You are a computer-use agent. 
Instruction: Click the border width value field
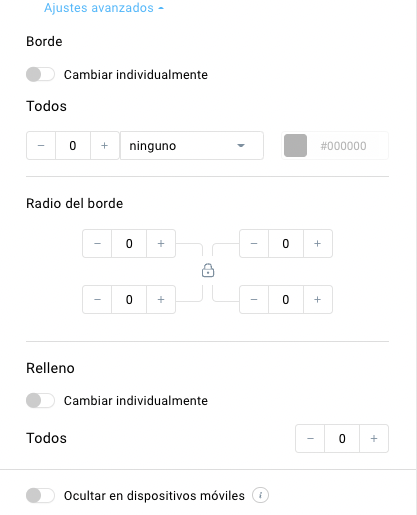[73, 146]
